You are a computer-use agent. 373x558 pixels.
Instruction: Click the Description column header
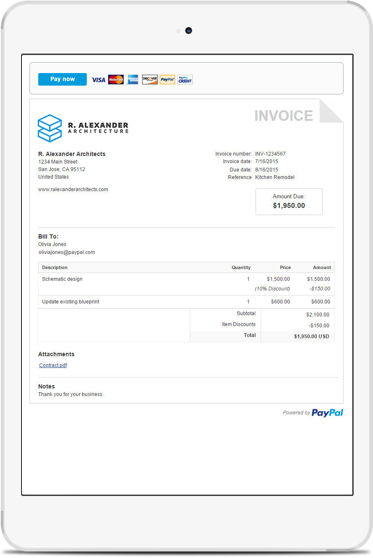pyautogui.click(x=54, y=268)
